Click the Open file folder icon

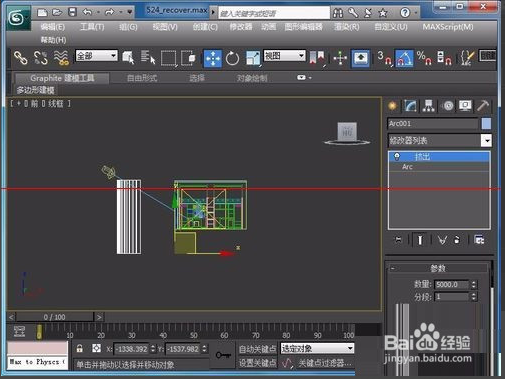(57, 13)
